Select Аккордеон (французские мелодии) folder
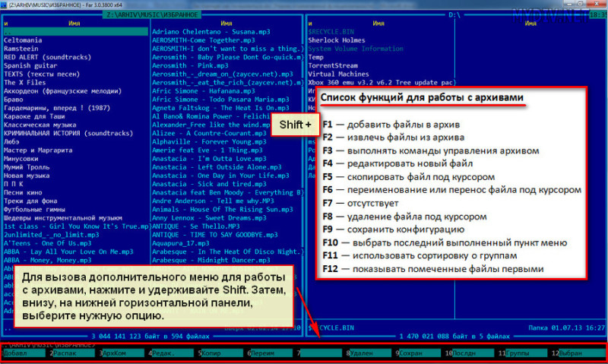Image resolution: width=608 pixels, height=364 pixels. (62, 91)
